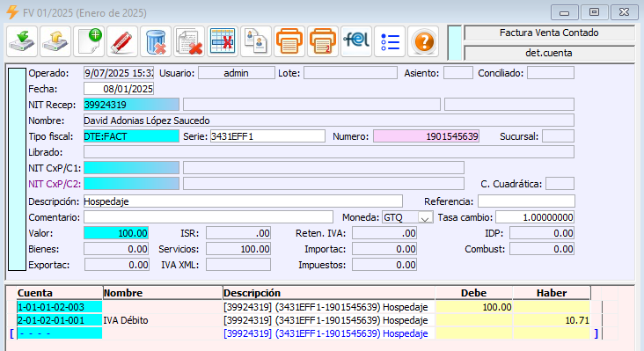
Task: Click the NIT CxP/C2 cyan field
Action: coord(131,184)
